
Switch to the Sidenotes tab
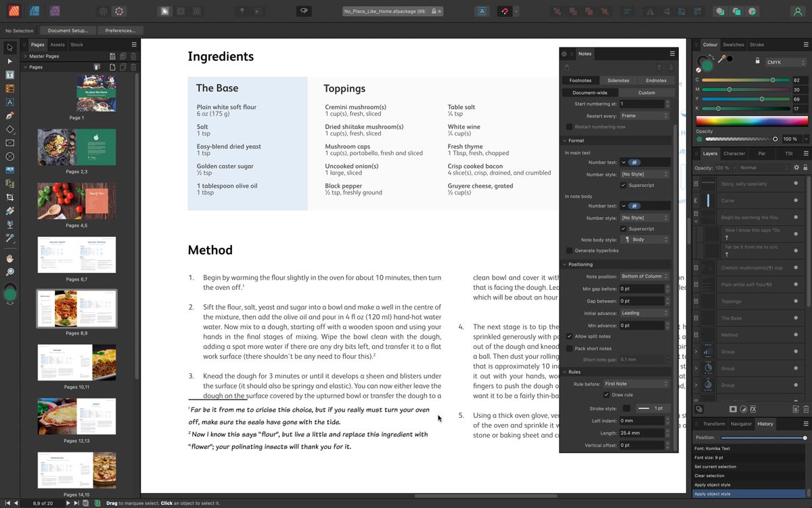[x=618, y=80]
